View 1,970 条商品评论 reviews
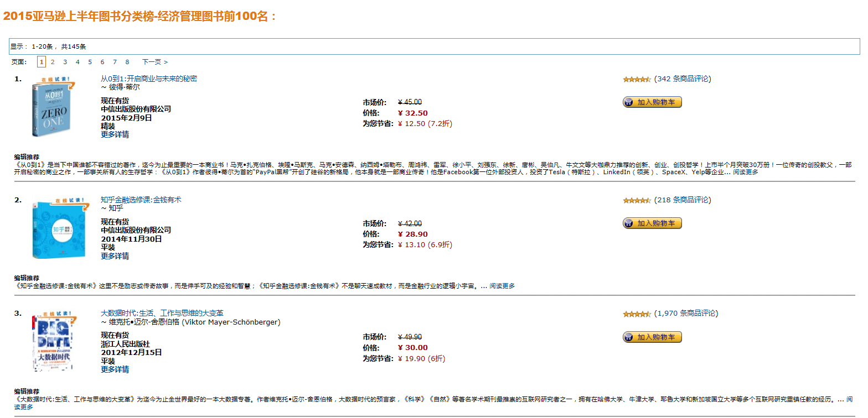Image resolution: width=868 pixels, height=418 pixels. (686, 313)
